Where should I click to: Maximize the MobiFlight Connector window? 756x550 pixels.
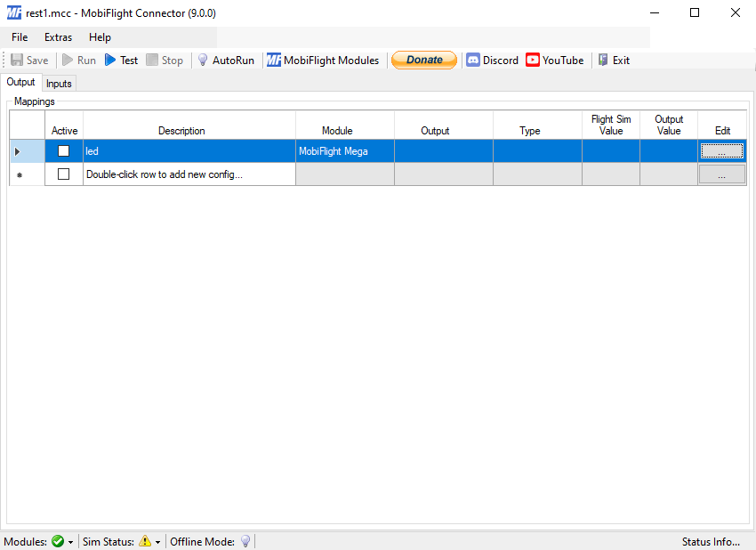click(695, 12)
